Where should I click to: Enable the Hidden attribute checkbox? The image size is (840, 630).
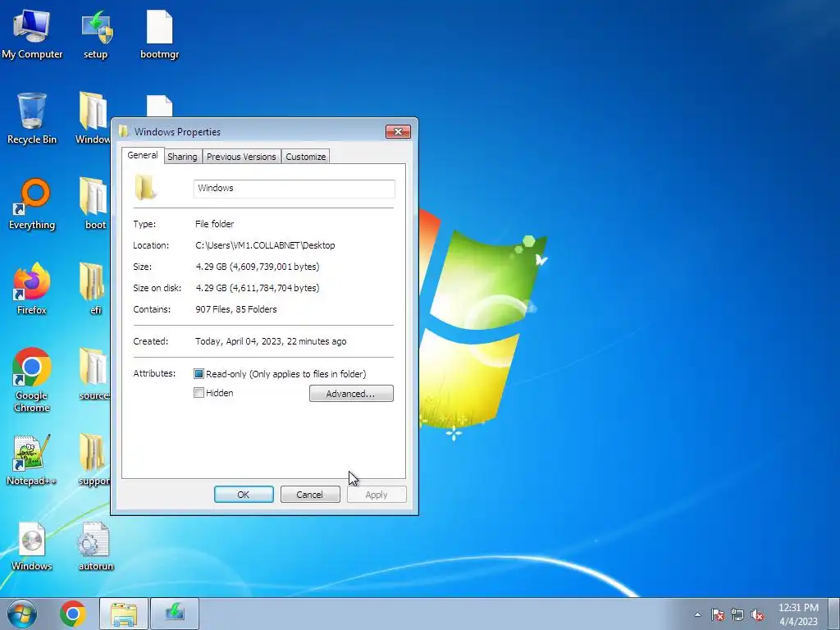point(199,393)
